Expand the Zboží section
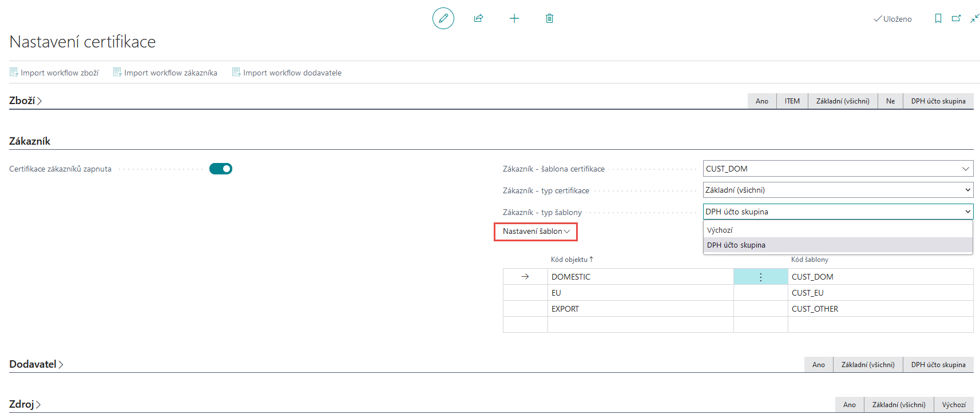 click(26, 101)
